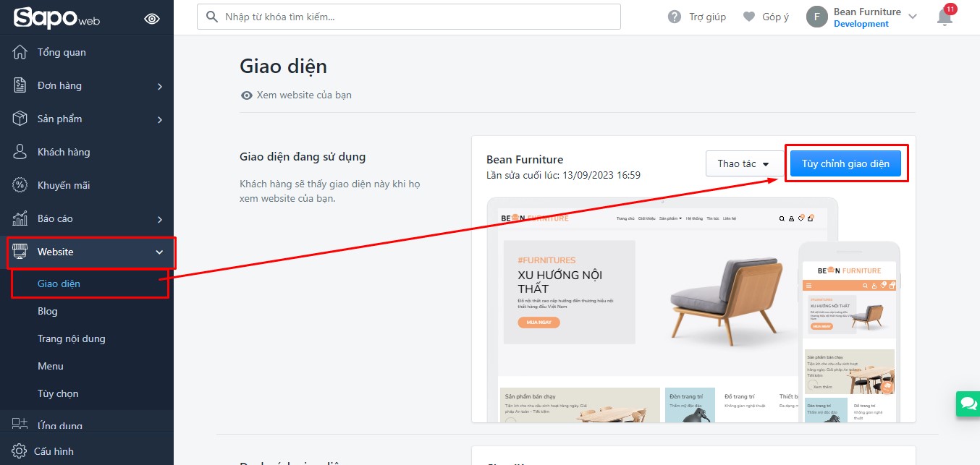980x465 pixels.
Task: Expand the Đơn hàng submenu arrow
Action: coord(160,86)
